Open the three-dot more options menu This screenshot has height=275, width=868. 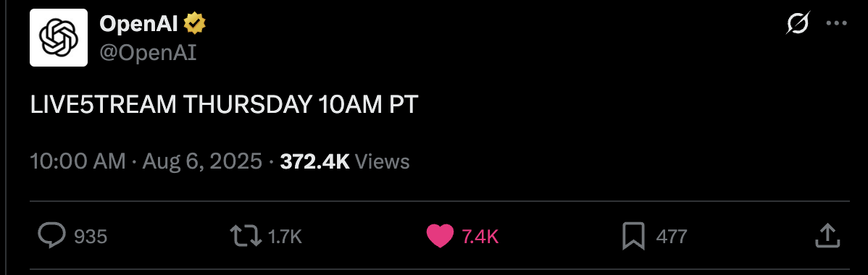click(x=836, y=23)
